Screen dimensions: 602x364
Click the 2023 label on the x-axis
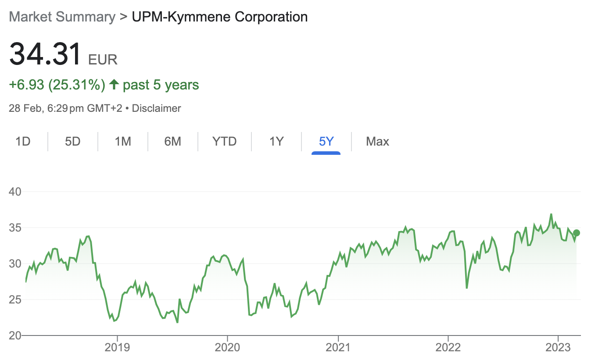pyautogui.click(x=558, y=348)
